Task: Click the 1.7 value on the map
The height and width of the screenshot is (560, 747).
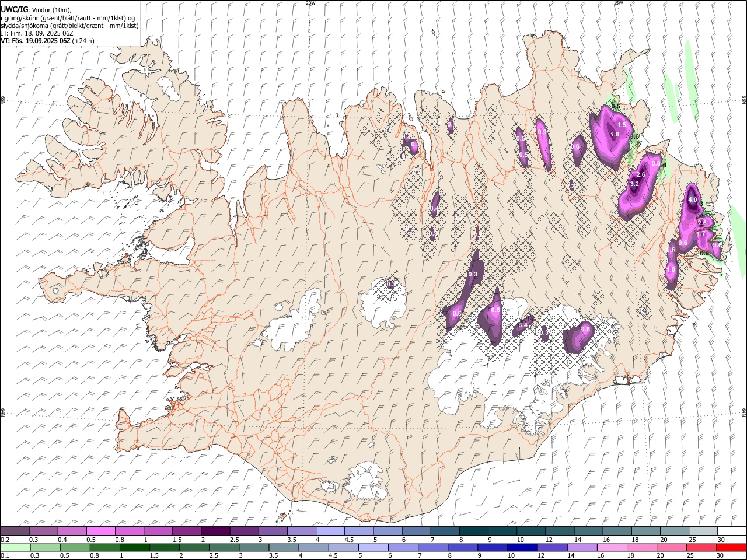Action: pos(702,234)
